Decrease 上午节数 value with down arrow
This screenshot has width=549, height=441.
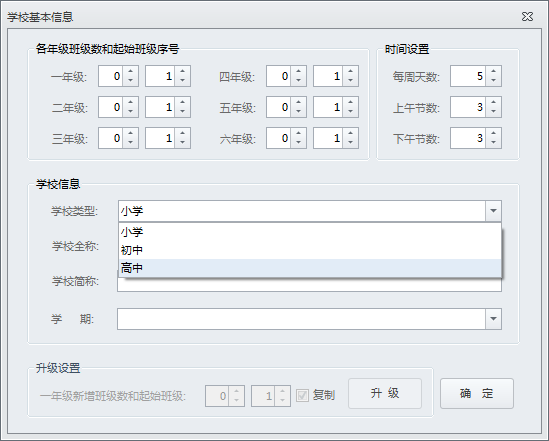[x=493, y=112]
